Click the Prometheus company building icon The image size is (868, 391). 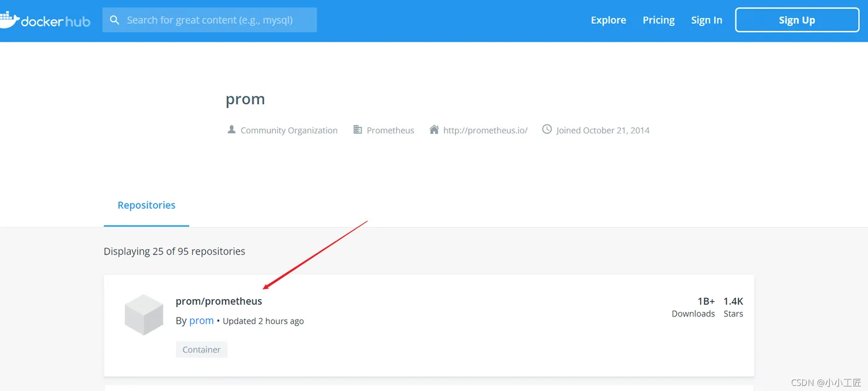pyautogui.click(x=358, y=130)
